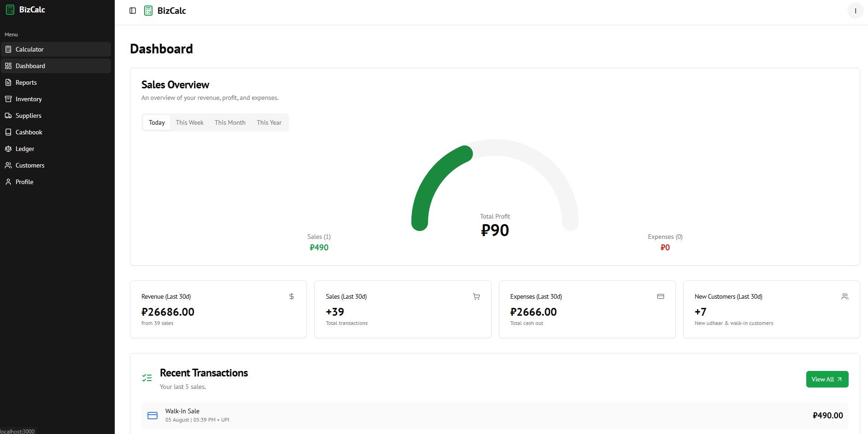Open the user avatar menu
The height and width of the screenshot is (434, 868).
point(856,11)
